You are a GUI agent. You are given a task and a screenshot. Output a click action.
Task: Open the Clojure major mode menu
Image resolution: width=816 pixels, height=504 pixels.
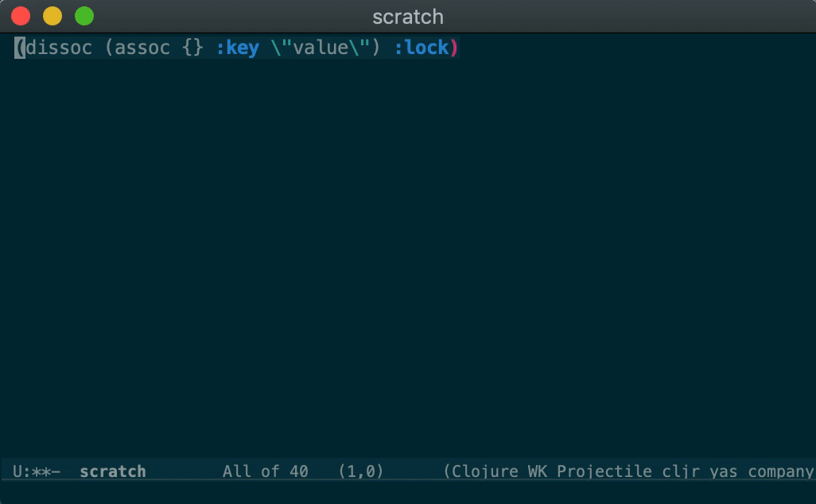485,471
